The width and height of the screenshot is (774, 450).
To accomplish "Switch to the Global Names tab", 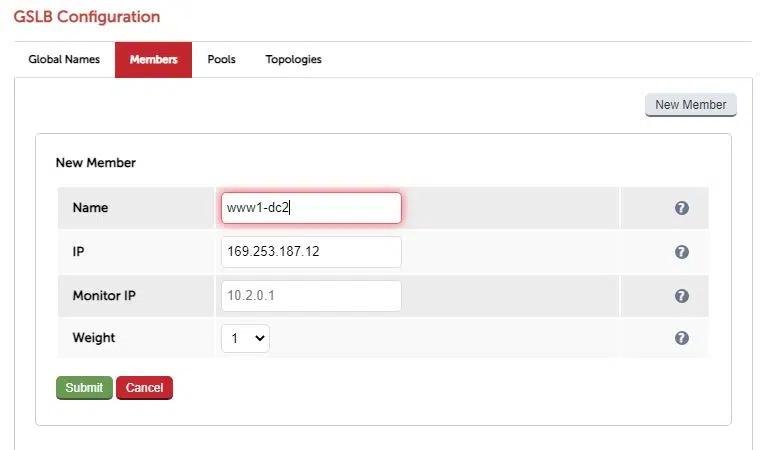I will (64, 59).
